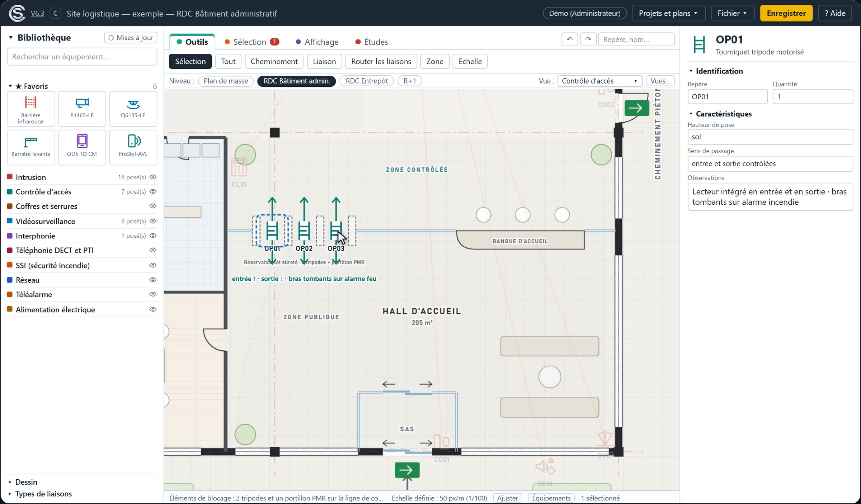
Task: Toggle visibility of Vidéosurveillance layer
Action: (x=153, y=221)
